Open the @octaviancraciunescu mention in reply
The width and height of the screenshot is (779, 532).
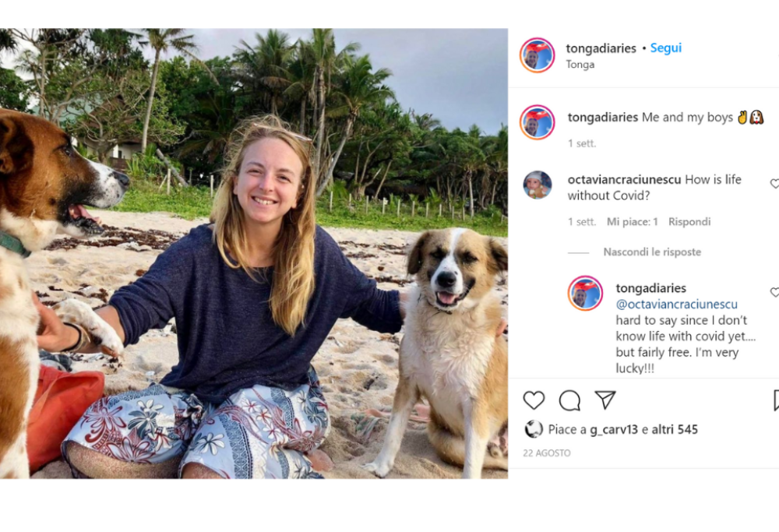tap(676, 305)
